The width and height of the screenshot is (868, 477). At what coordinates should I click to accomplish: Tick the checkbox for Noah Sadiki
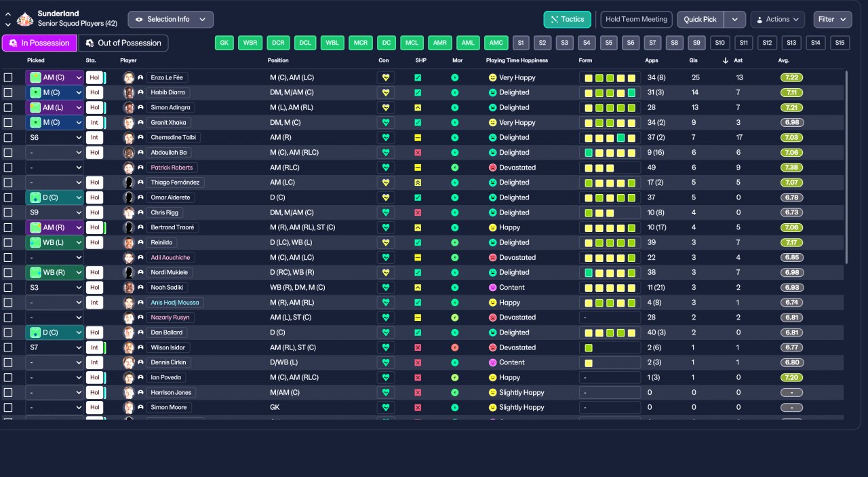[x=8, y=288]
